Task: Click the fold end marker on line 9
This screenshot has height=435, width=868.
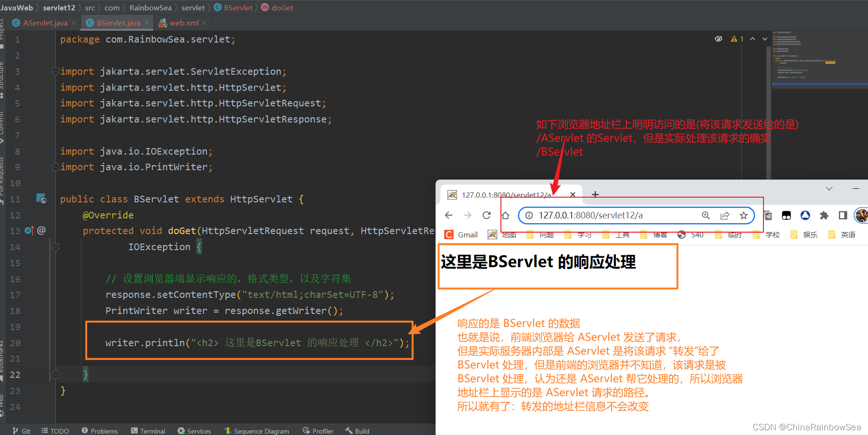Action: coord(55,167)
